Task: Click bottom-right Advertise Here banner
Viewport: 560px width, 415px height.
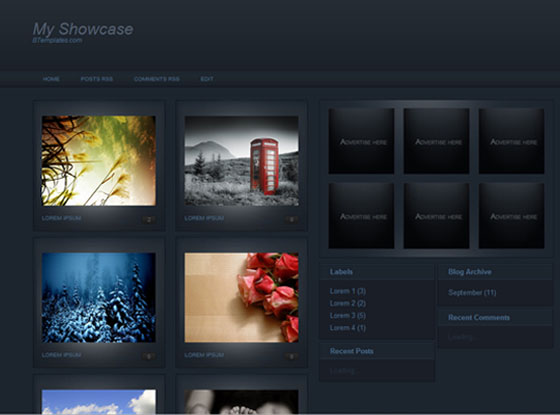Action: click(x=511, y=216)
